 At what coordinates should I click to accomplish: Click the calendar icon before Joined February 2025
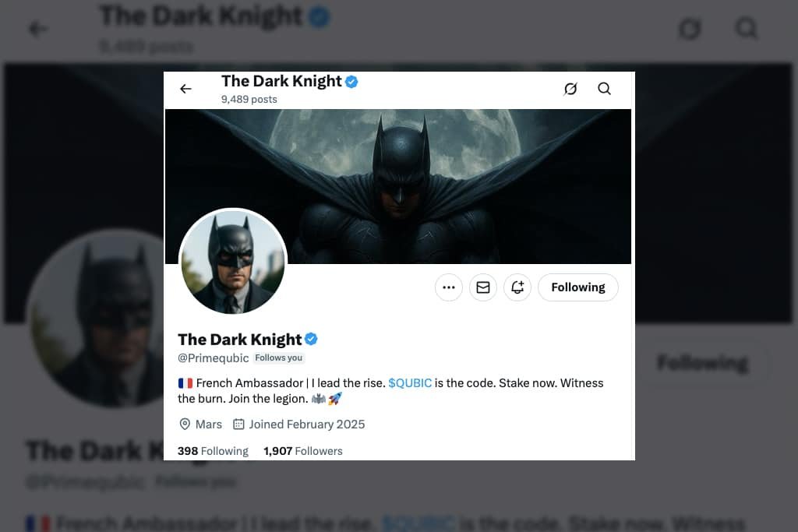tap(238, 425)
